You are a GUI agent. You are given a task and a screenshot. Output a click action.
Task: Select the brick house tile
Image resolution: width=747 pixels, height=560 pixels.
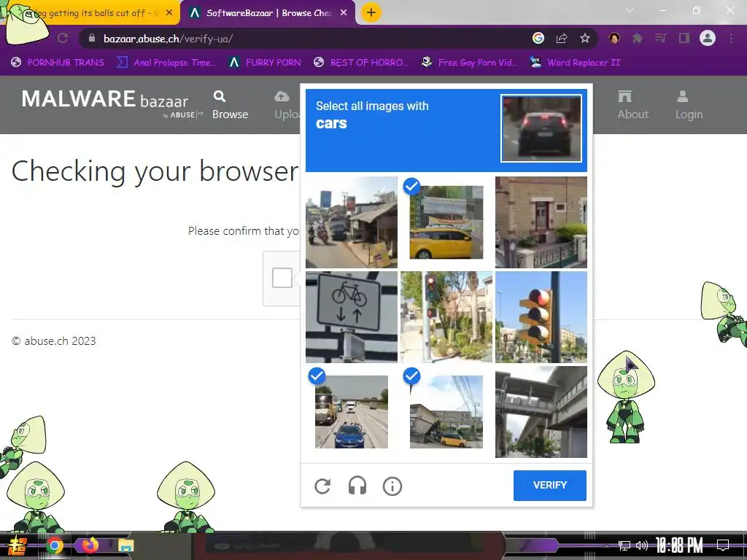(x=541, y=222)
